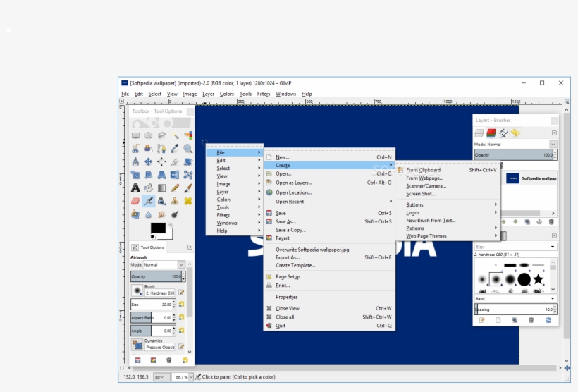Viewport: 578px width, 392px height.
Task: Choose New Brush from Text...
Action: pos(448,221)
